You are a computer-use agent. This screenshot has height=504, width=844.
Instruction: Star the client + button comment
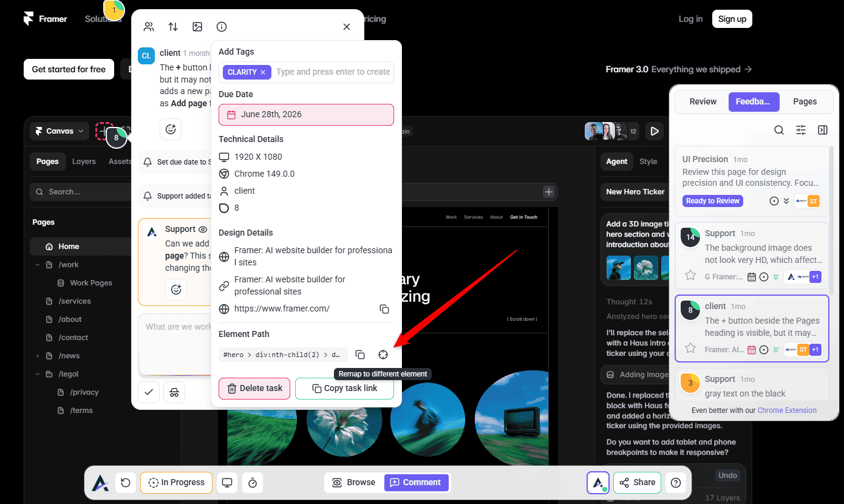pos(690,349)
